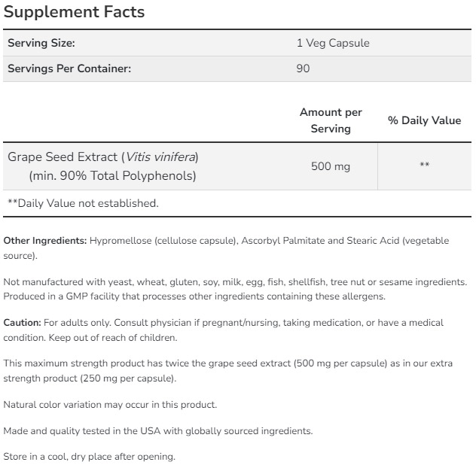
Task: Click the % Daily Value column header
Action: click(424, 120)
